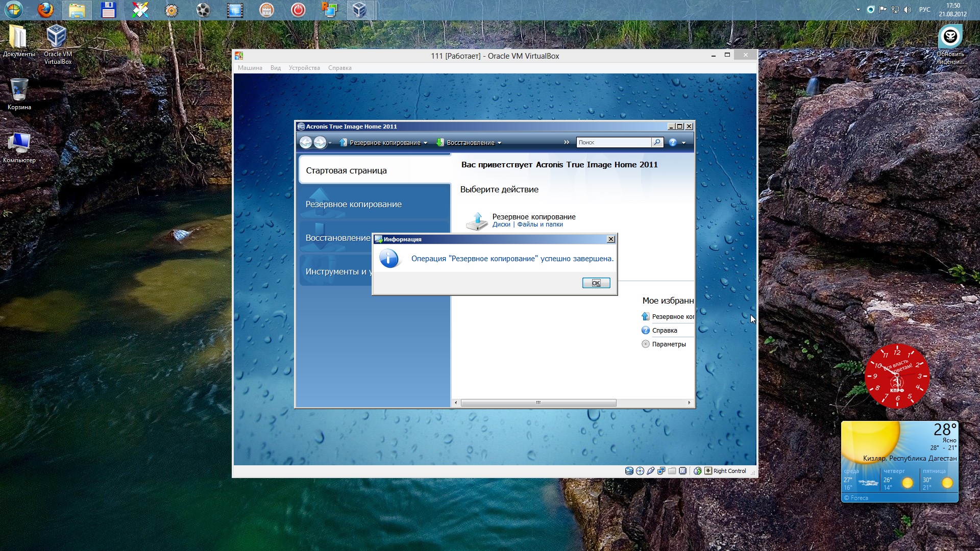Open the Документы desktop folder

tap(19, 41)
